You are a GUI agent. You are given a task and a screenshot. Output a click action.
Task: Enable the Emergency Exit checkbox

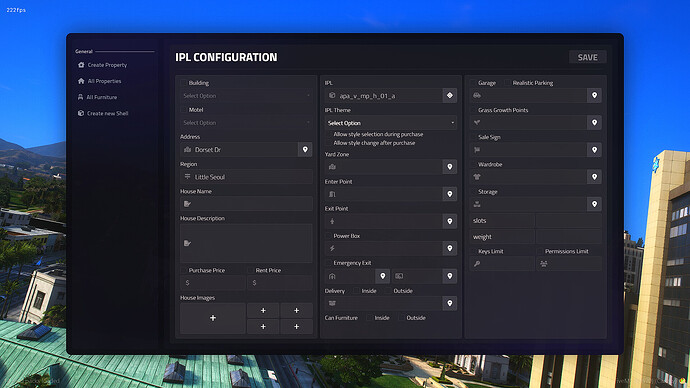[328, 263]
